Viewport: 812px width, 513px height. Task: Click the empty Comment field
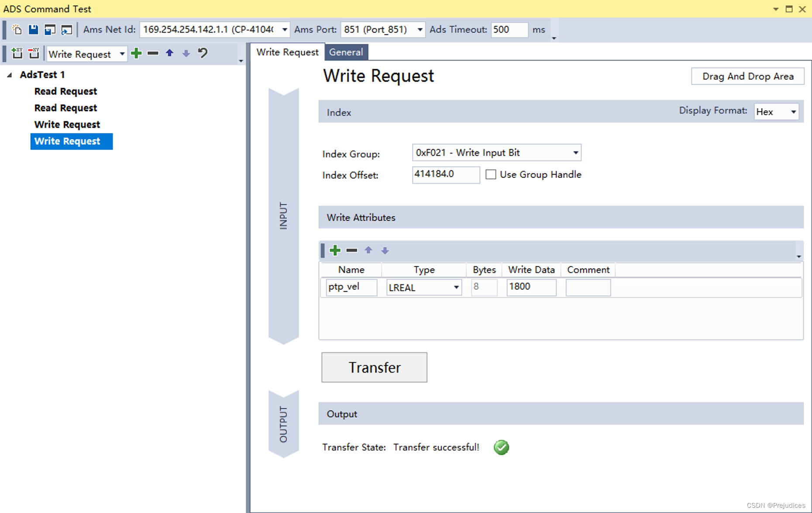588,287
